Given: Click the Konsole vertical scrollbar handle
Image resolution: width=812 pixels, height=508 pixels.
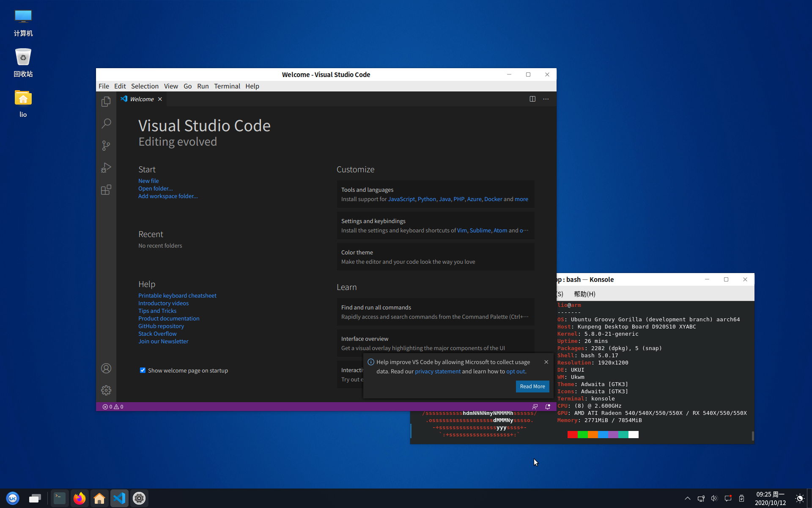Looking at the screenshot, I should (x=752, y=436).
